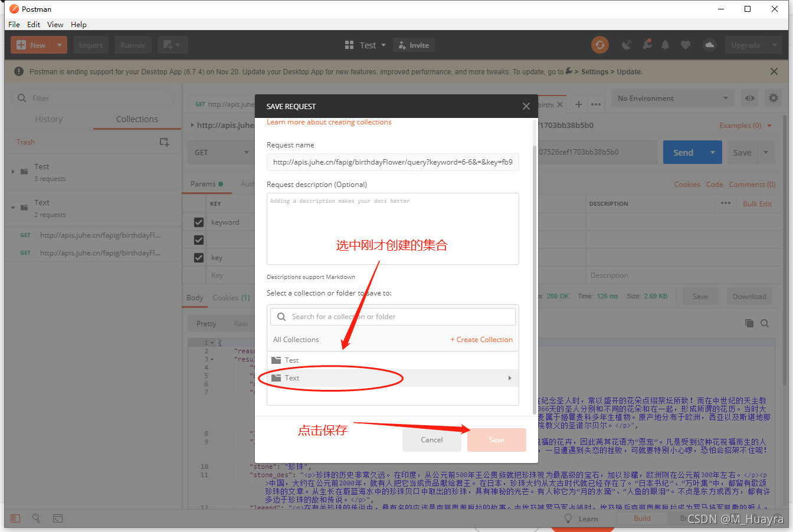This screenshot has height=532, width=793.
Task: Uncheck the keyword parameter checkbox
Action: coord(199,222)
